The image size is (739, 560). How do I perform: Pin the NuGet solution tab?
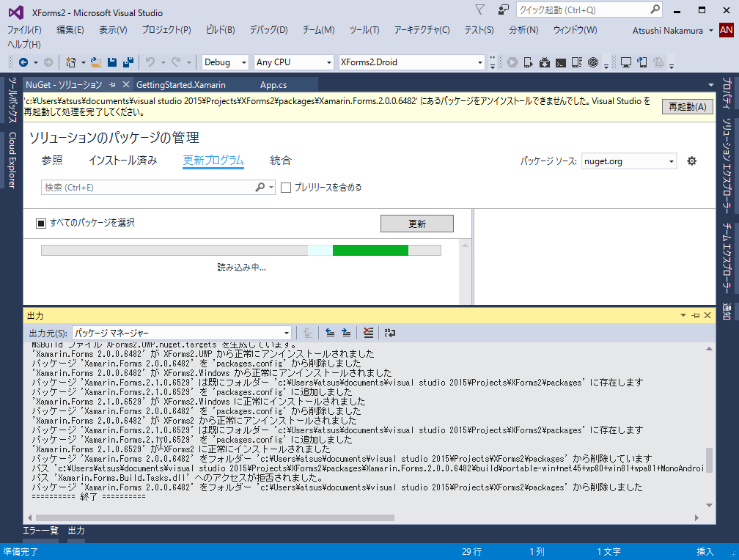tap(113, 85)
